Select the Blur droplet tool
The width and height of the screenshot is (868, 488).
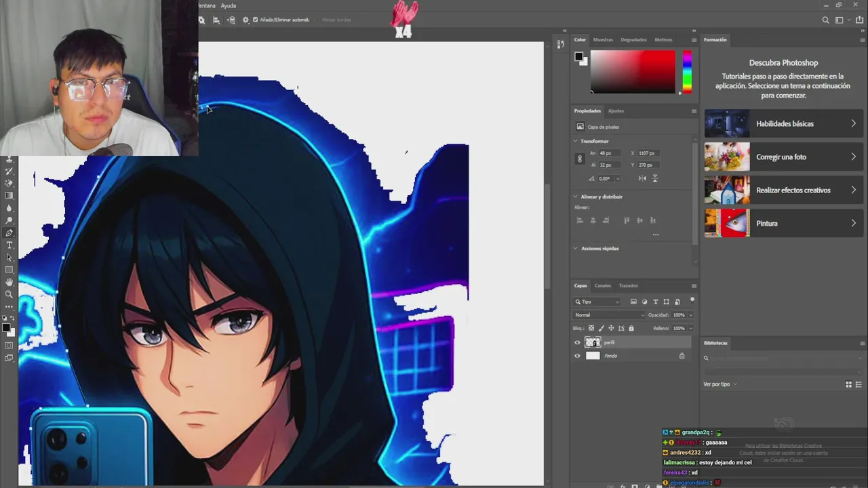click(9, 208)
